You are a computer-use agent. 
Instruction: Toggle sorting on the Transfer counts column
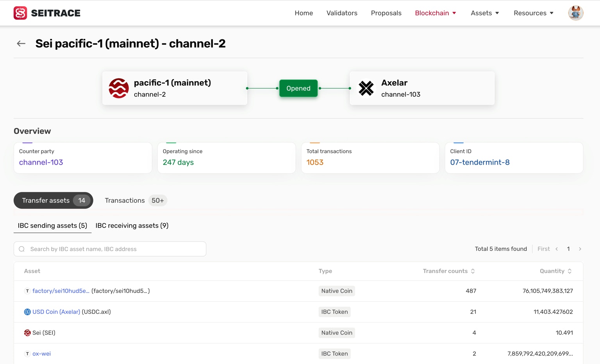tap(472, 271)
